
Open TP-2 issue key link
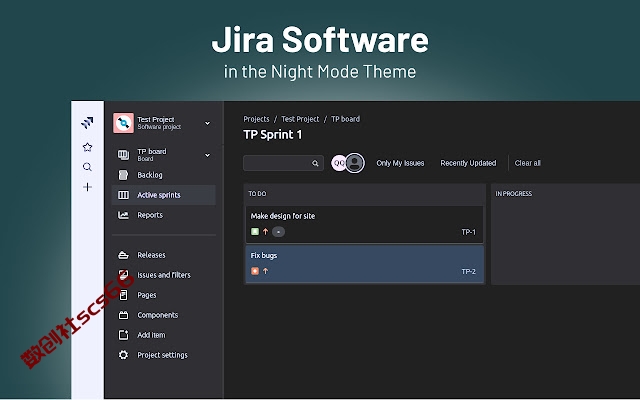coord(469,271)
